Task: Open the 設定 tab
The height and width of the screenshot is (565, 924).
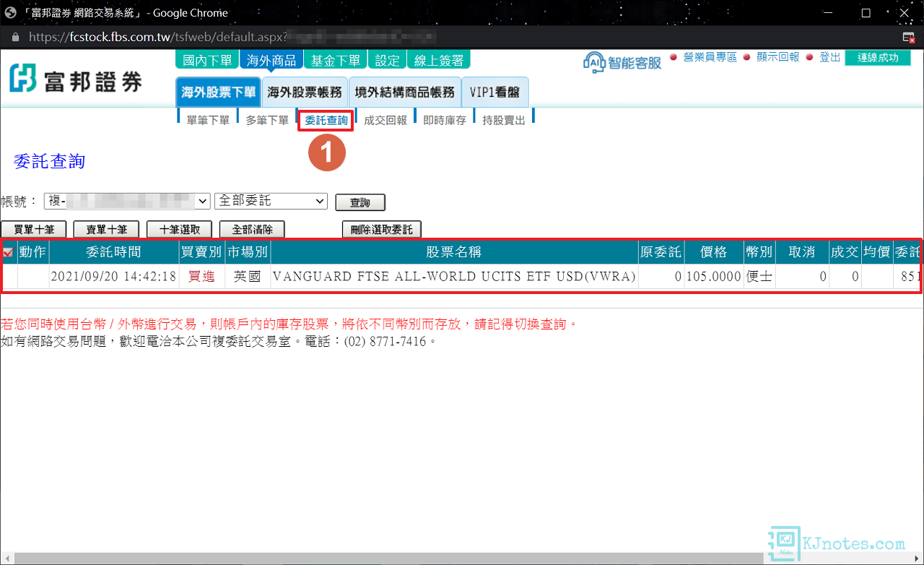Action: click(387, 60)
